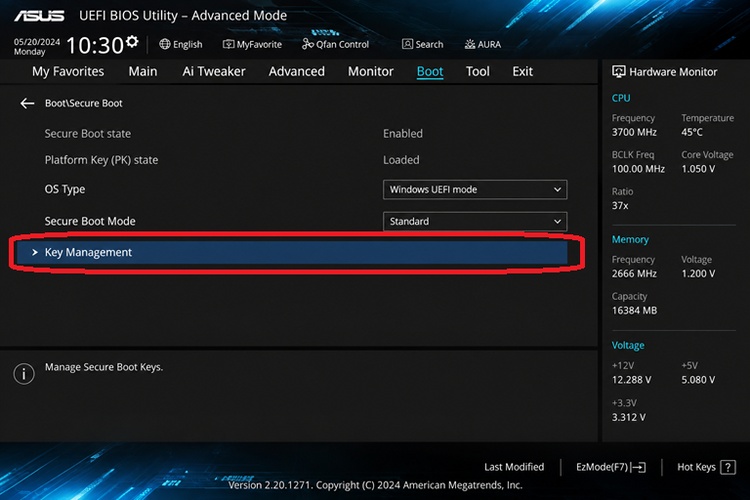
Task: Open time settings via gear icon
Action: tap(132, 42)
